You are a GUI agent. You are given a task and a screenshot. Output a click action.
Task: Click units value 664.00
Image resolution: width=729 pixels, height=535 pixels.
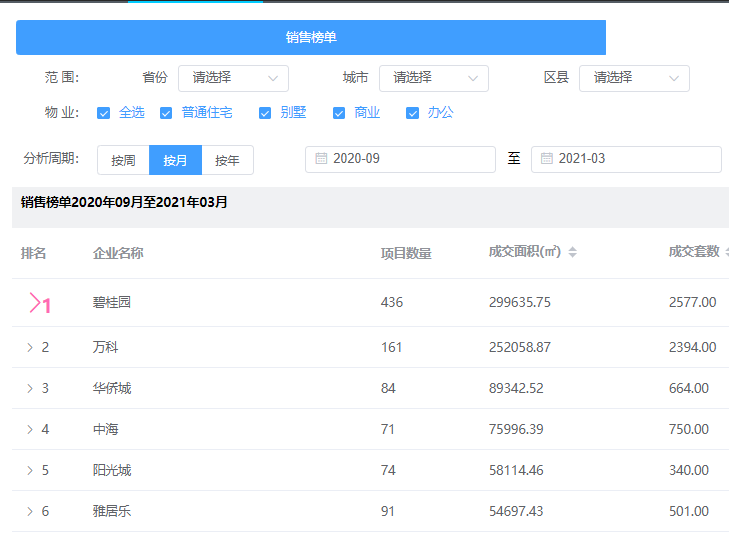pos(689,388)
